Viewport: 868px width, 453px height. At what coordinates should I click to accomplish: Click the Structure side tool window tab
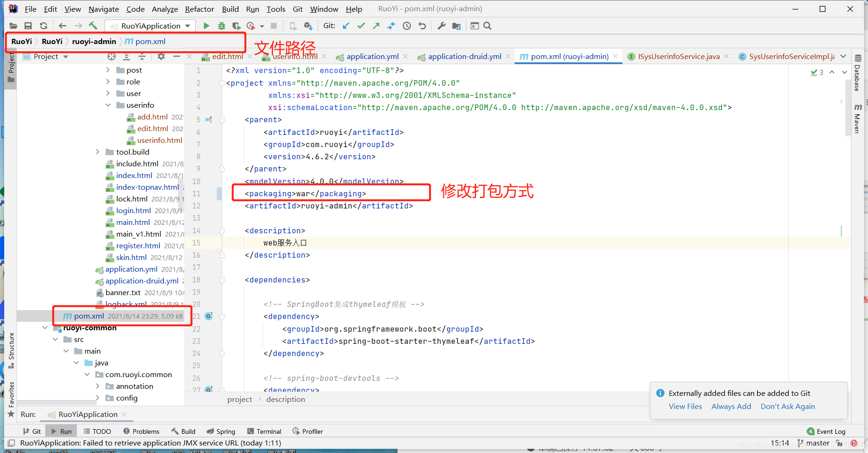tap(11, 350)
